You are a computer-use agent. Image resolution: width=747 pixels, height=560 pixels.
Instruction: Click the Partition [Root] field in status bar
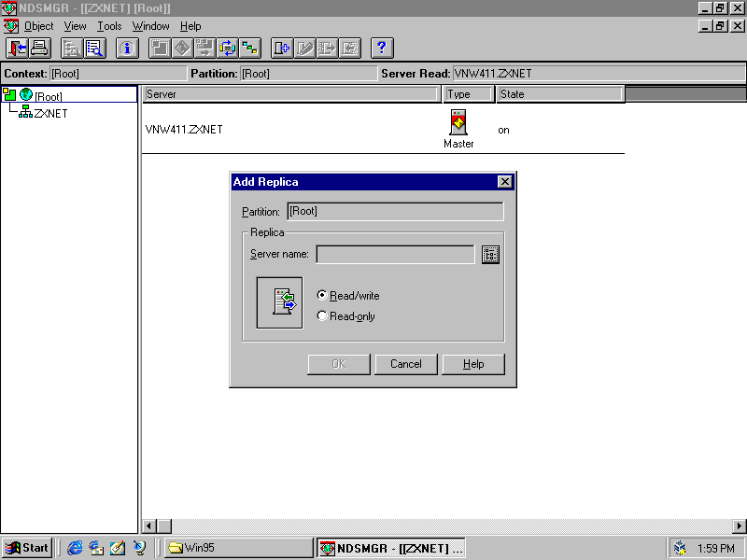pyautogui.click(x=308, y=74)
